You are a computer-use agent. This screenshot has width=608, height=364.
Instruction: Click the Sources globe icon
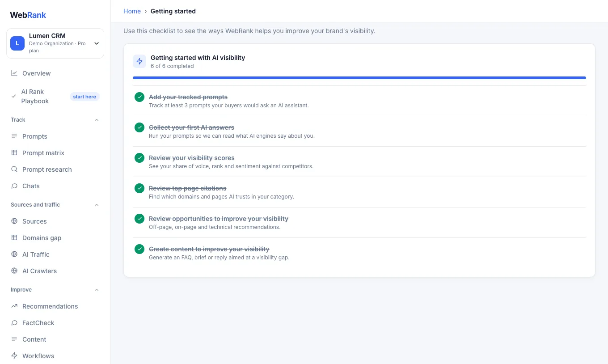tap(14, 221)
